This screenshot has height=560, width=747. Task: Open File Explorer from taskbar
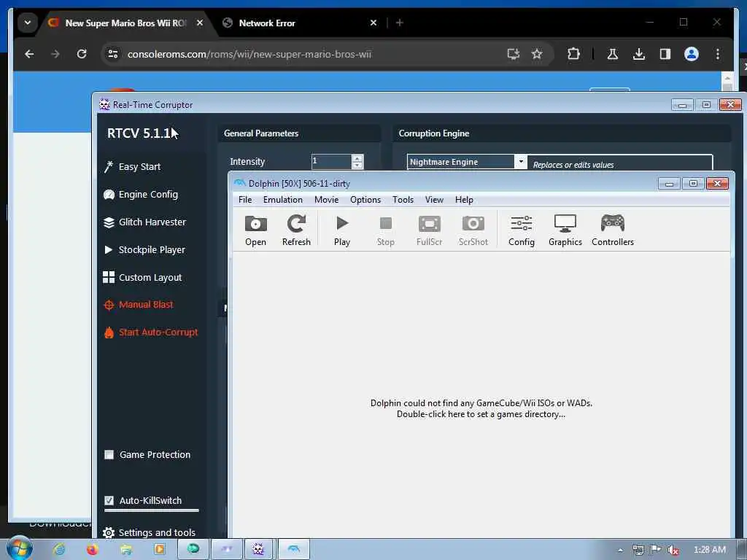125,550
